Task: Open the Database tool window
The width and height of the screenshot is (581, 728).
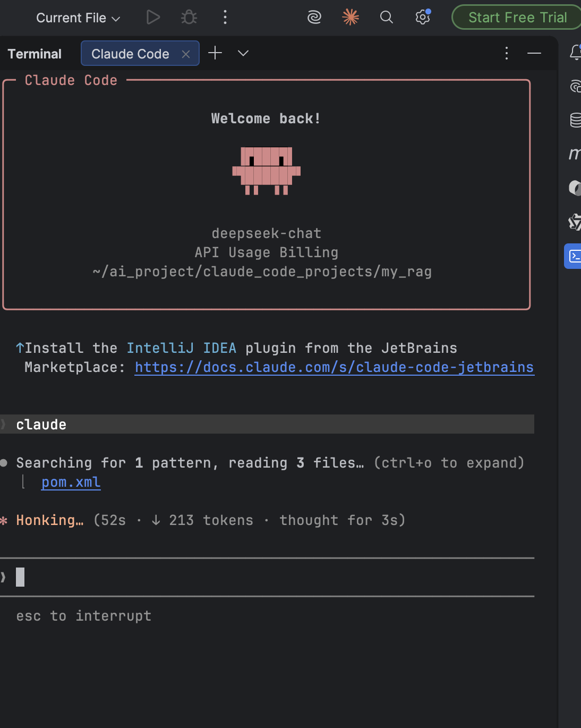Action: point(575,120)
